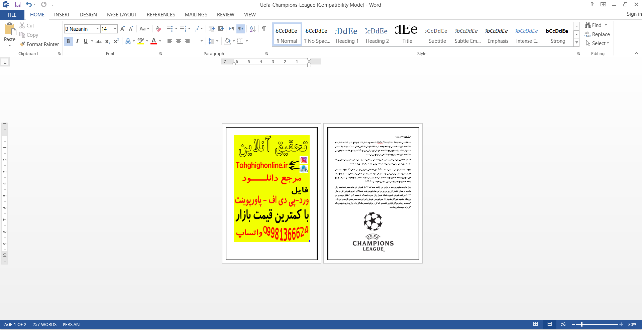Clear all formatting from selection
The height and width of the screenshot is (330, 644).
tap(158, 29)
